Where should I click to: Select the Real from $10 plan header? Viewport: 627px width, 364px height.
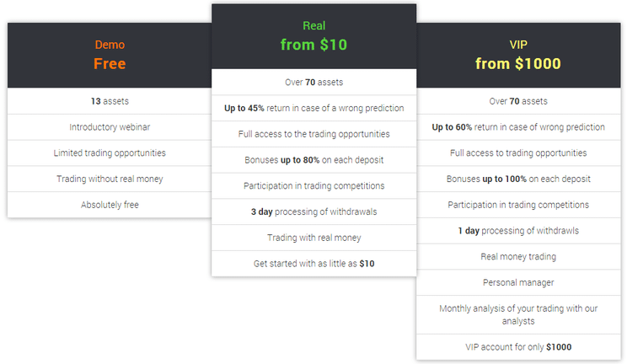click(x=313, y=36)
